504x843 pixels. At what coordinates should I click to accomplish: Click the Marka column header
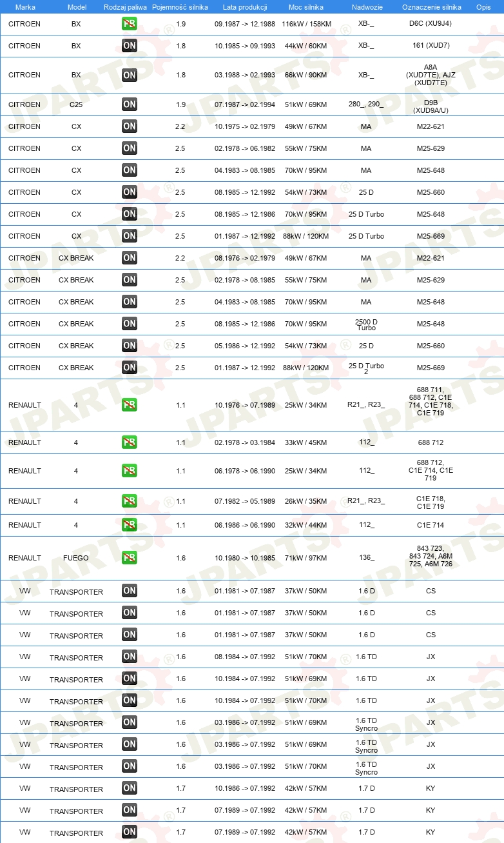(x=25, y=6)
